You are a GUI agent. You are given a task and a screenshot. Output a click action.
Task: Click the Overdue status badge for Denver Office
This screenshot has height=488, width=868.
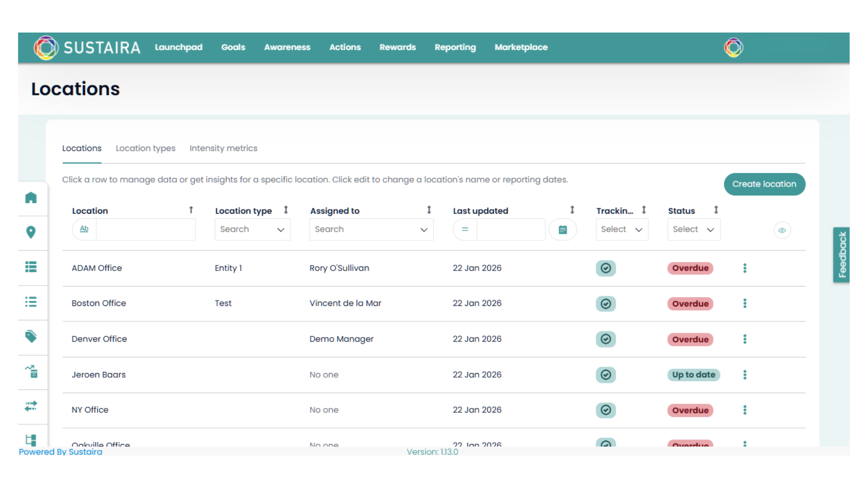(x=690, y=339)
